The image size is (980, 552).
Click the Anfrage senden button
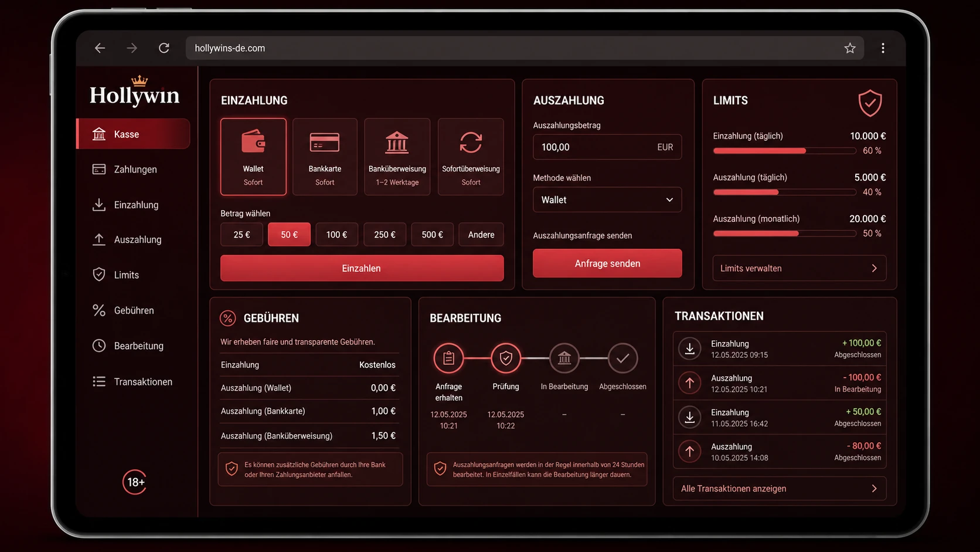point(607,263)
